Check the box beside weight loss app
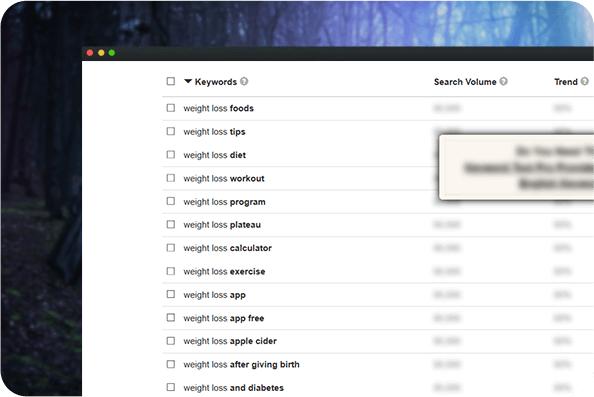 [x=171, y=294]
